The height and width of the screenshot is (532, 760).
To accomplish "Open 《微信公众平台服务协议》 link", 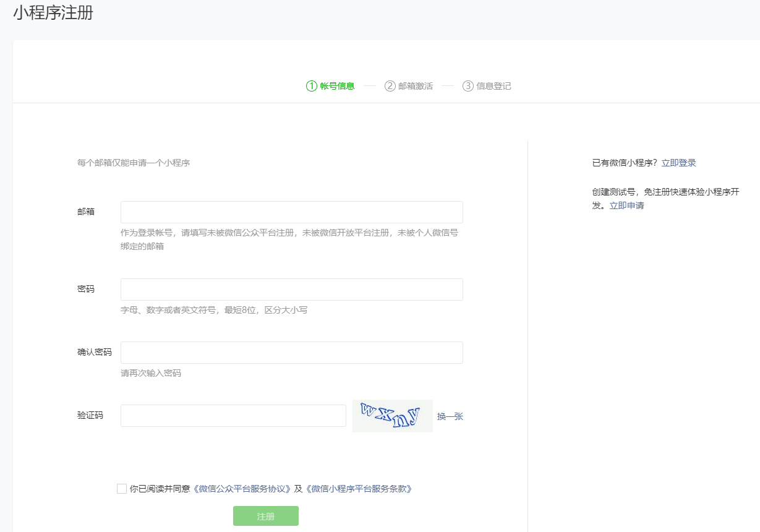I will coord(242,489).
